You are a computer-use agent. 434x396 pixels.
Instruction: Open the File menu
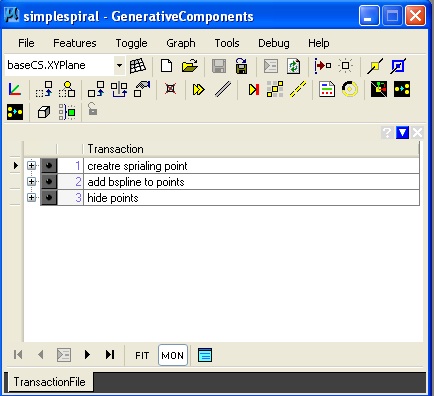click(26, 43)
